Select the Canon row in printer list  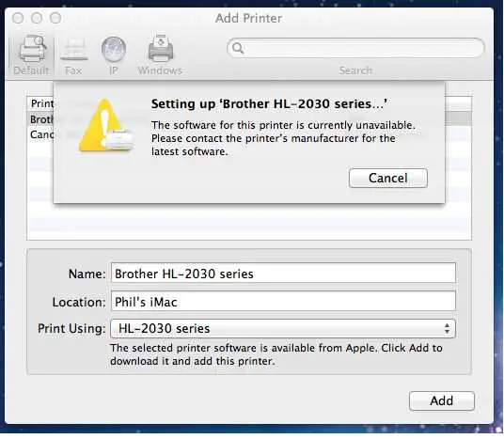[x=41, y=134]
